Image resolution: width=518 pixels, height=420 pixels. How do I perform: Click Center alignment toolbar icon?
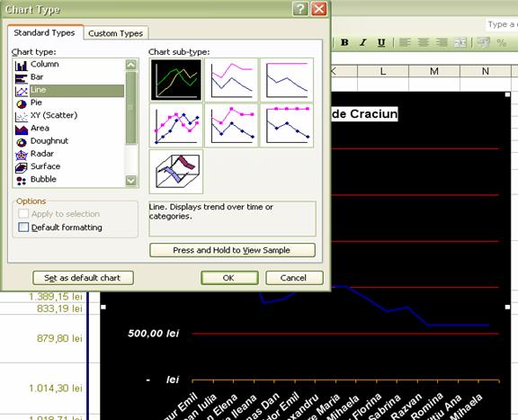click(x=424, y=42)
